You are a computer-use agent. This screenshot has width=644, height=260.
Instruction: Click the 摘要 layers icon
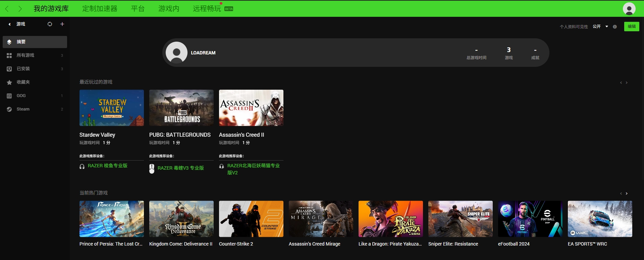(x=9, y=42)
